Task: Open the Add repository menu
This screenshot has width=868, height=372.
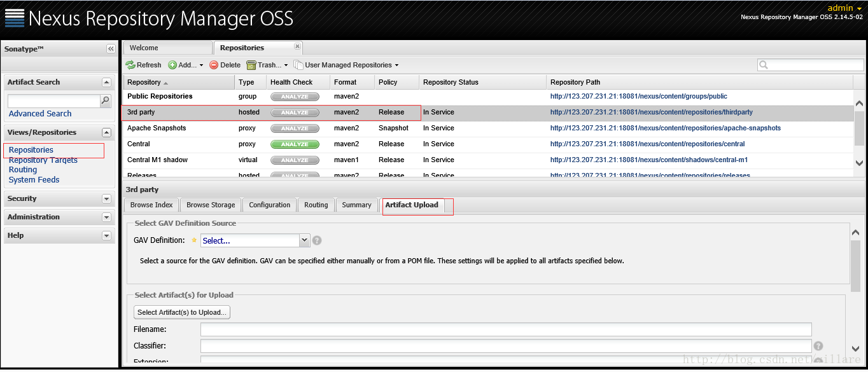Action: pos(186,65)
